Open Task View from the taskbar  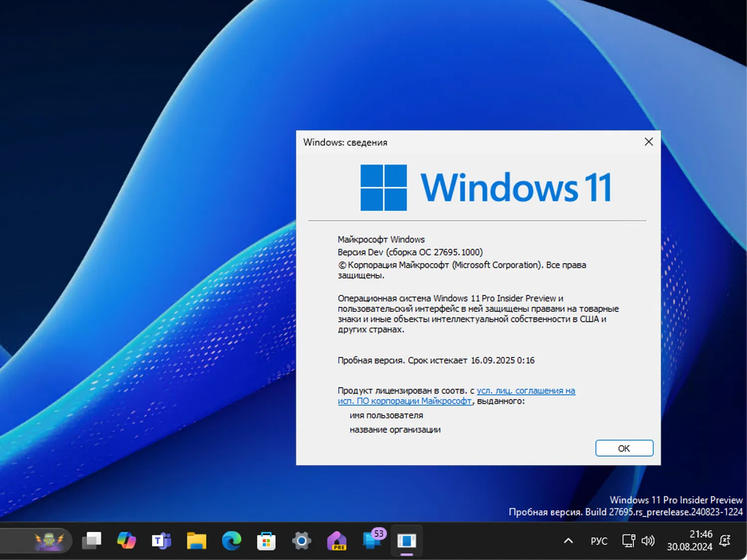92,541
